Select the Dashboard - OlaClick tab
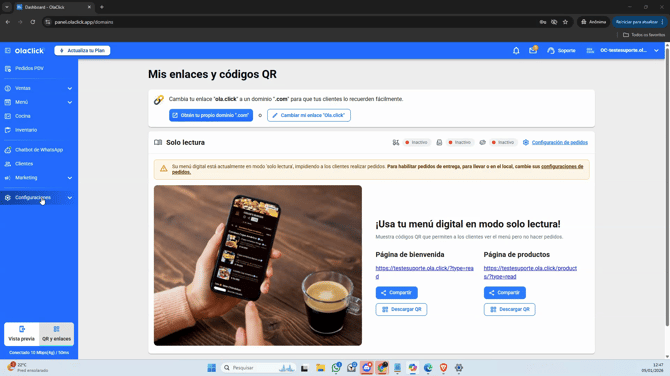 [53, 7]
